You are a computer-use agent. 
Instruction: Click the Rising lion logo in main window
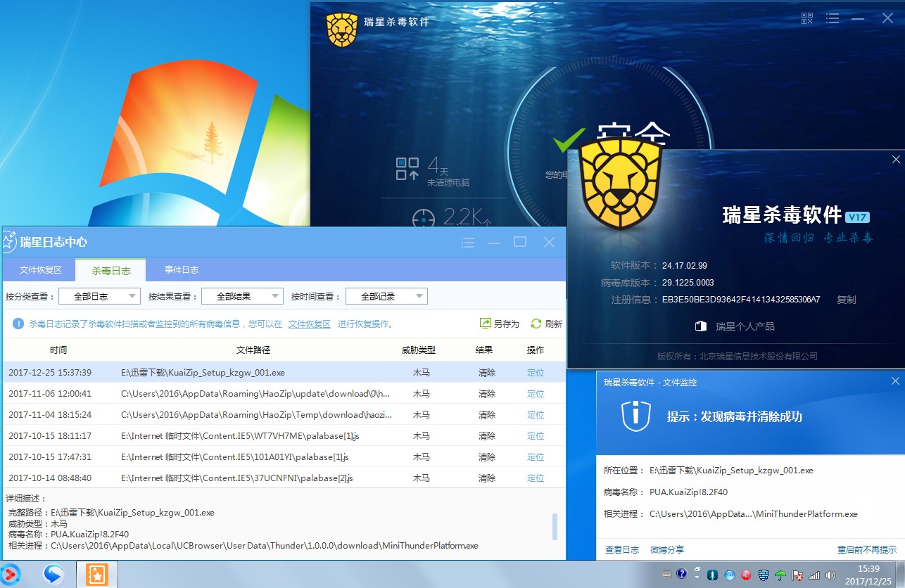pyautogui.click(x=342, y=30)
